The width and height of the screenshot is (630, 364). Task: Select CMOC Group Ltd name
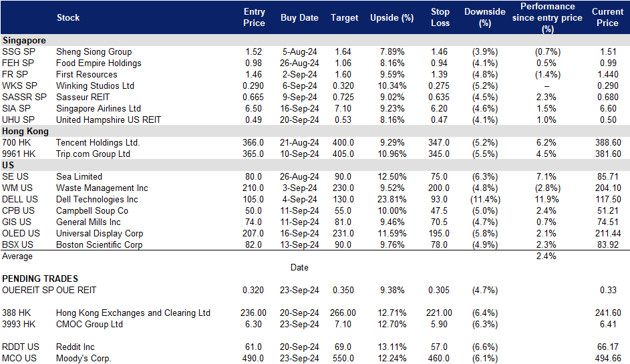(90, 324)
